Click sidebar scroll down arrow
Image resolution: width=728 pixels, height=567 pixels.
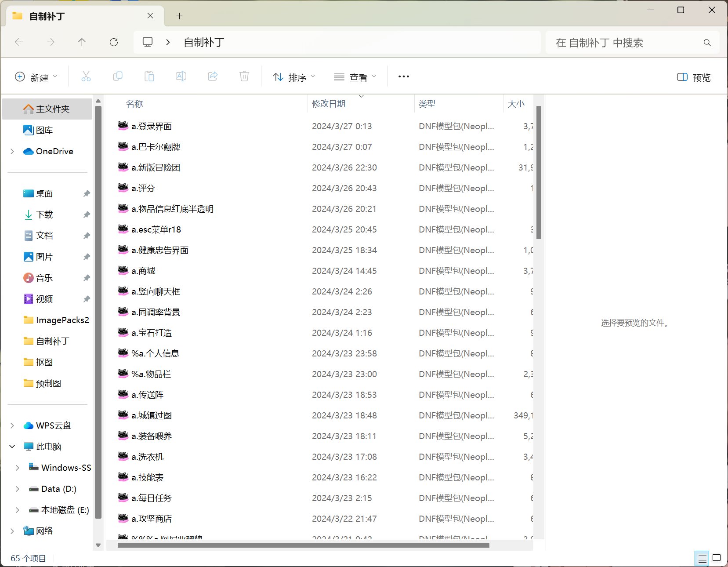98,545
